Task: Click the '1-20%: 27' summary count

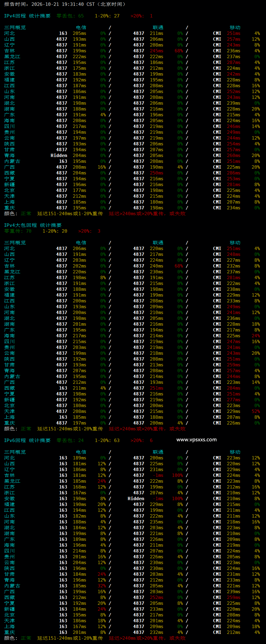Action: [107, 16]
